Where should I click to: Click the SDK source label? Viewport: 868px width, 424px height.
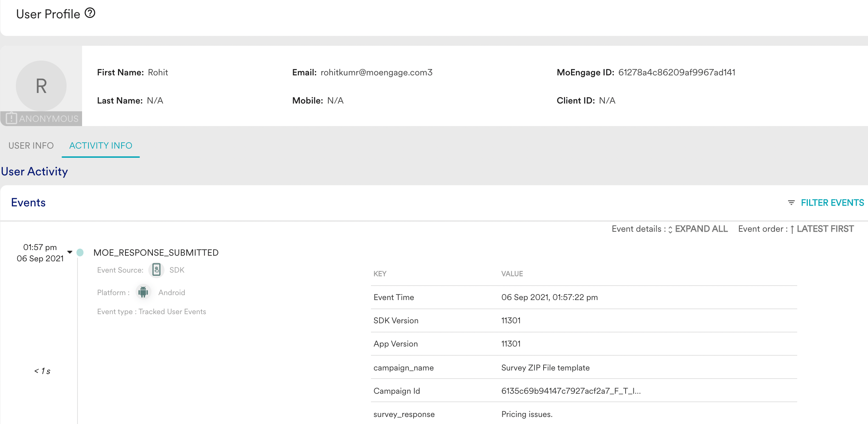click(x=177, y=270)
